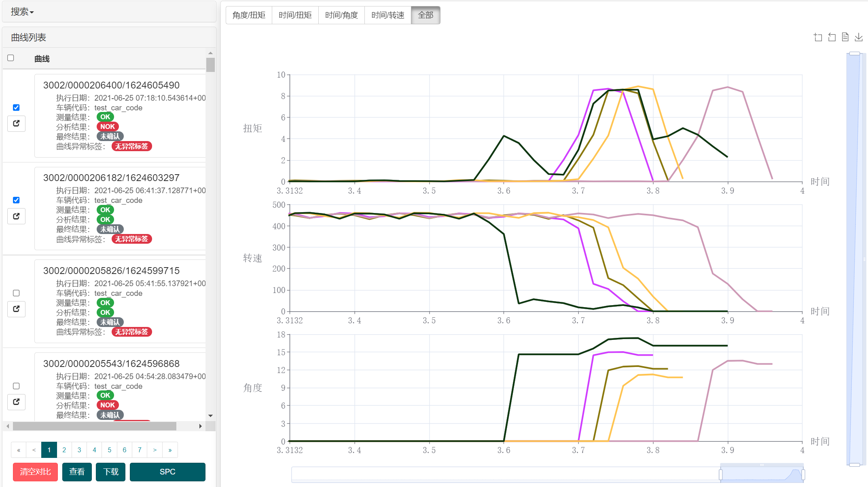Click curve list vertical scrollbar thumb
Viewport: 868px width, 487px height.
click(x=210, y=65)
